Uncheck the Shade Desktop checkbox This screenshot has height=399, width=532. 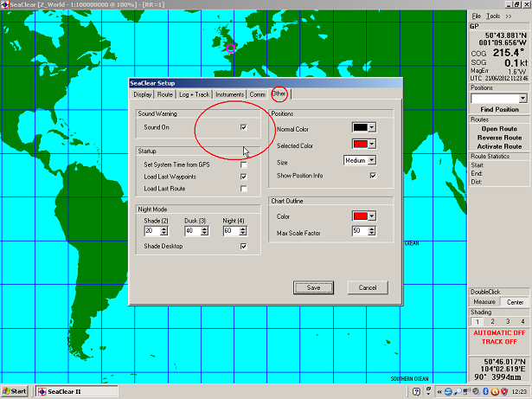click(244, 246)
